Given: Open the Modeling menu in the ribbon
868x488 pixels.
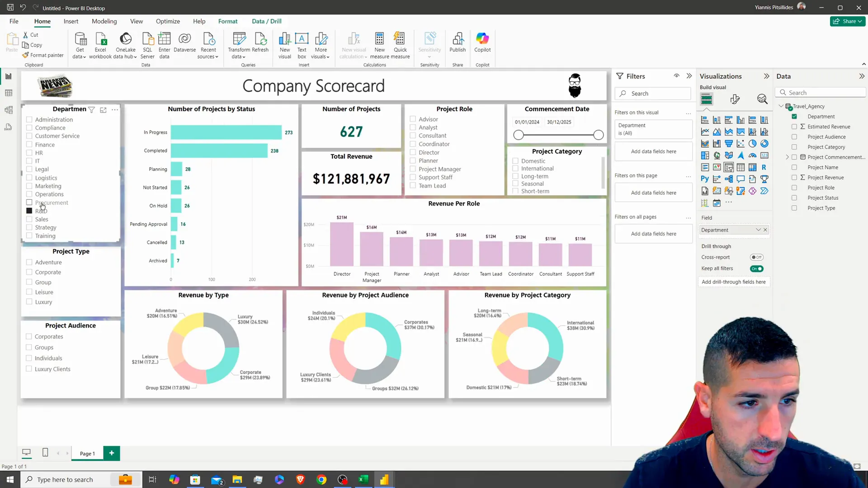Looking at the screenshot, I should 104,21.
